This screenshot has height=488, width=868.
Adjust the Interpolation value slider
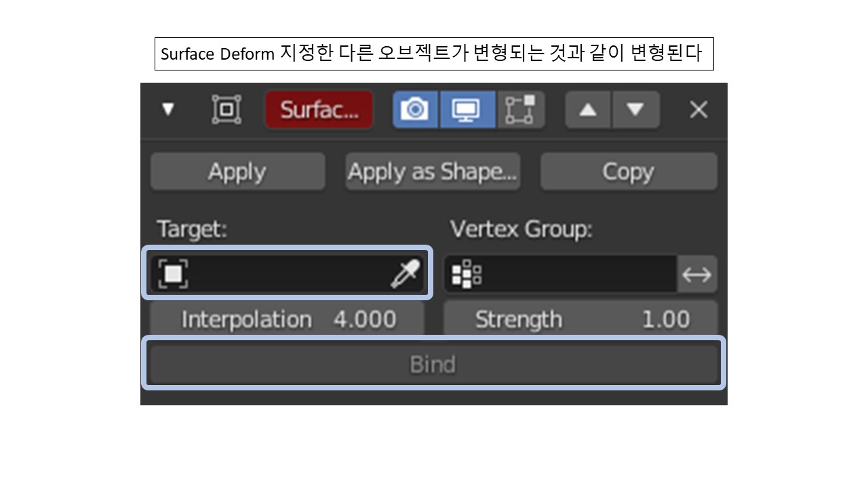point(285,319)
